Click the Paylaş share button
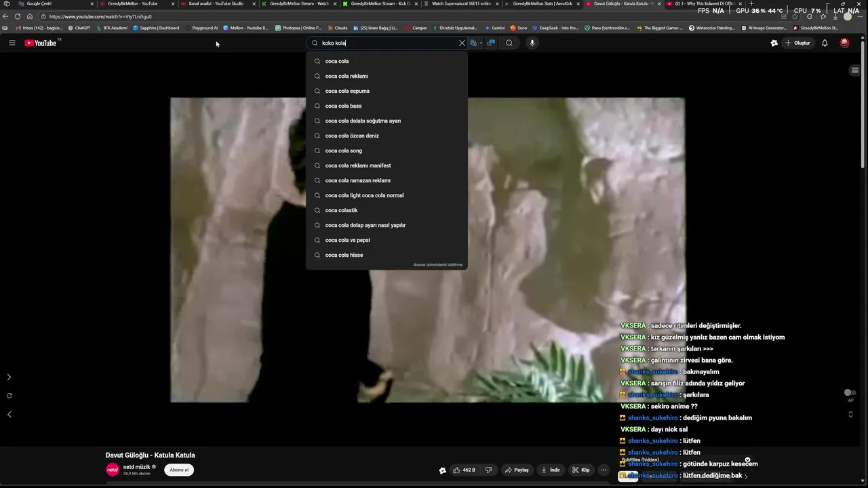Viewport: 868px width, 488px height. [x=517, y=470]
